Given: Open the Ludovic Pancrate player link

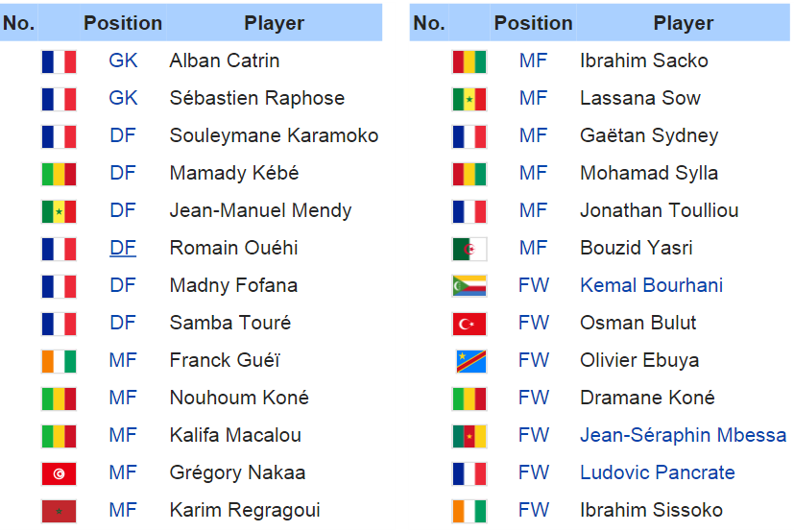Looking at the screenshot, I should point(658,472).
